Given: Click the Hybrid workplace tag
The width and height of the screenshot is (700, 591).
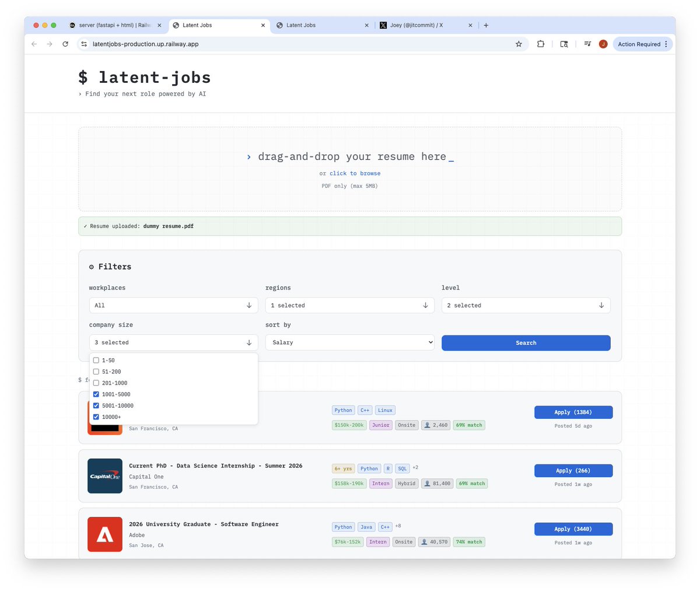Looking at the screenshot, I should (407, 484).
